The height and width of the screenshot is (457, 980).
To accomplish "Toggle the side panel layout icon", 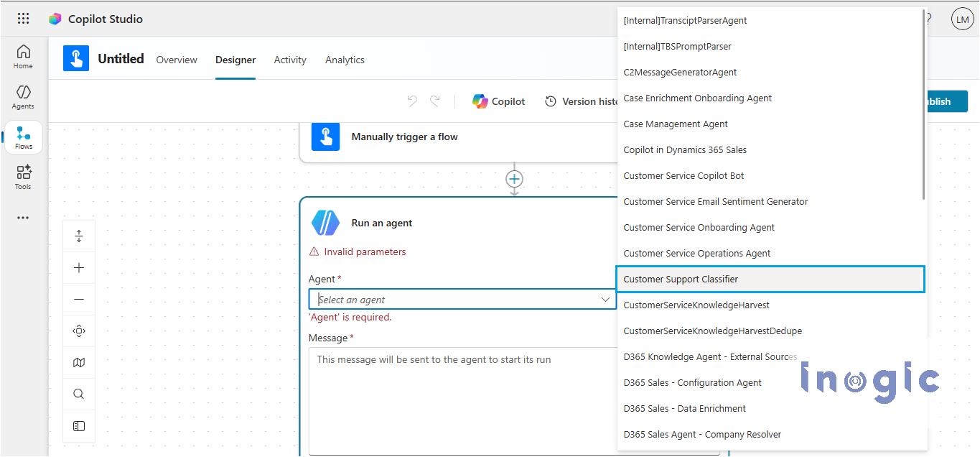I will (x=79, y=426).
